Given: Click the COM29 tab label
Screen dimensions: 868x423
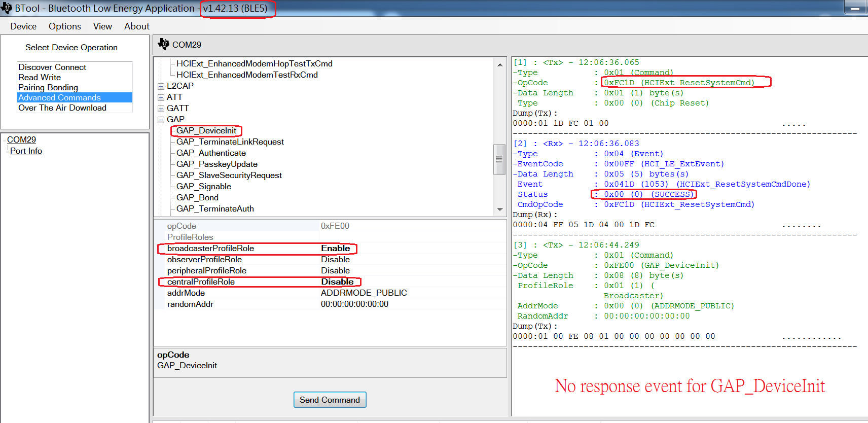Looking at the screenshot, I should tap(187, 45).
